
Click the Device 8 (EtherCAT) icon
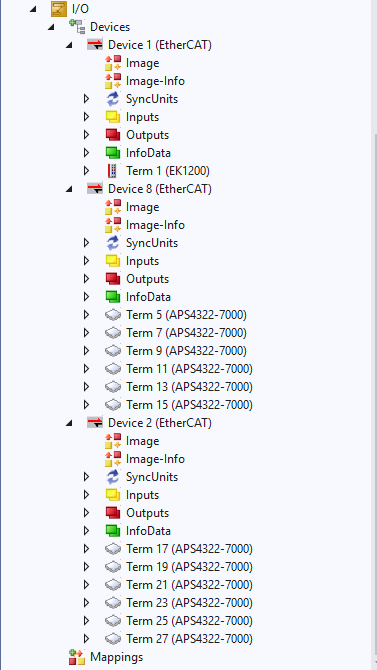pyautogui.click(x=95, y=188)
